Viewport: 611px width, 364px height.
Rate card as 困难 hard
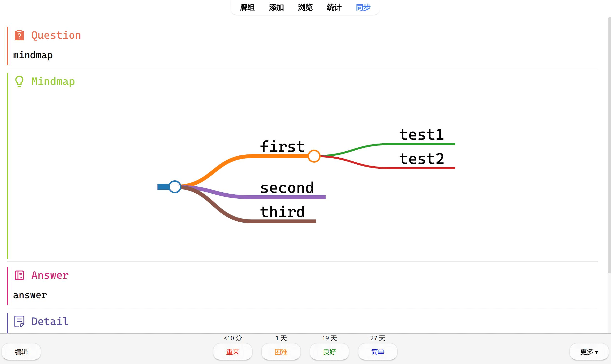[281, 352]
